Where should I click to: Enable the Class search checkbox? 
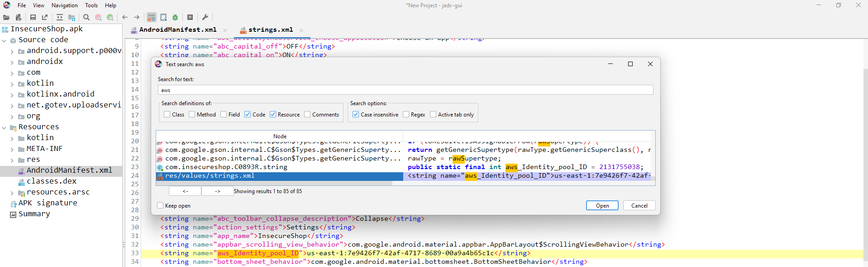[x=167, y=115]
